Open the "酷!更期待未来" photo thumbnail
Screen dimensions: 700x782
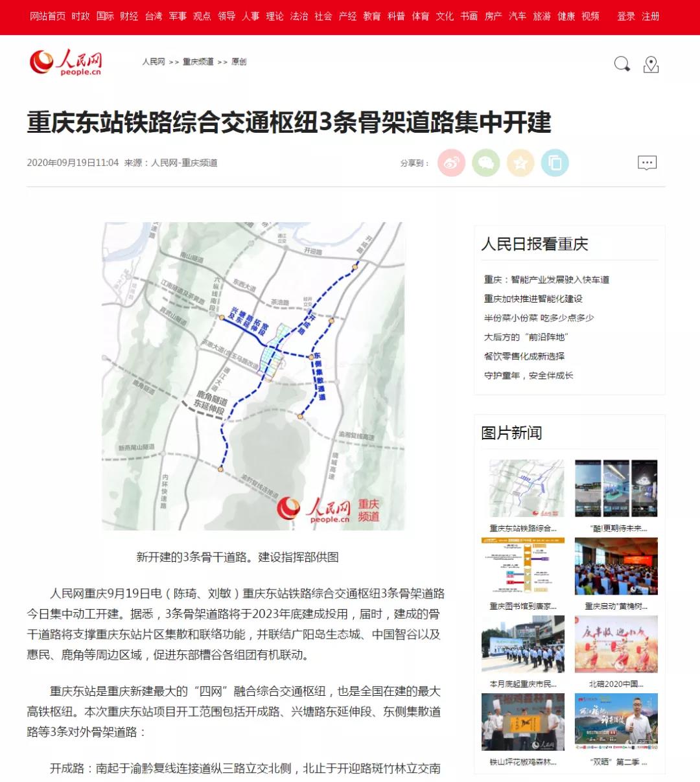point(616,488)
